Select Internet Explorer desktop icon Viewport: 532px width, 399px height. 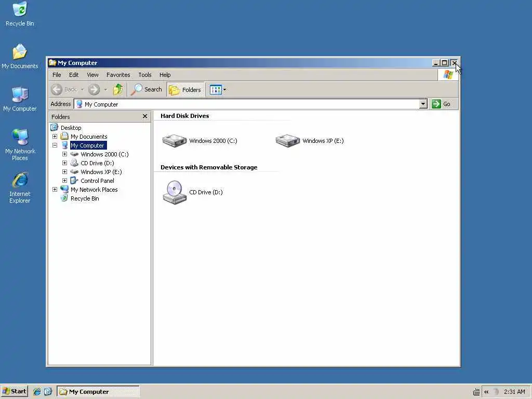pos(20,188)
